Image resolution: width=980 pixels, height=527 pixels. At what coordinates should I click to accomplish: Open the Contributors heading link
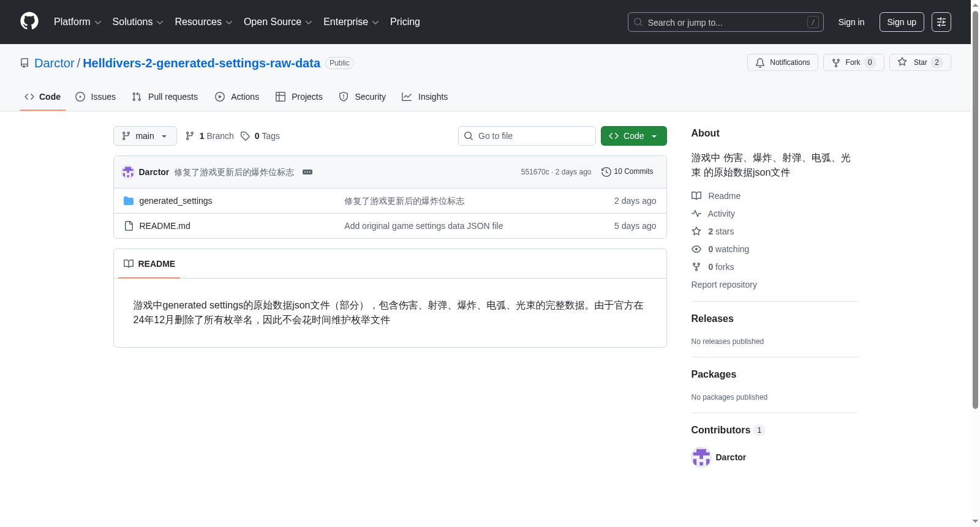coord(728,430)
